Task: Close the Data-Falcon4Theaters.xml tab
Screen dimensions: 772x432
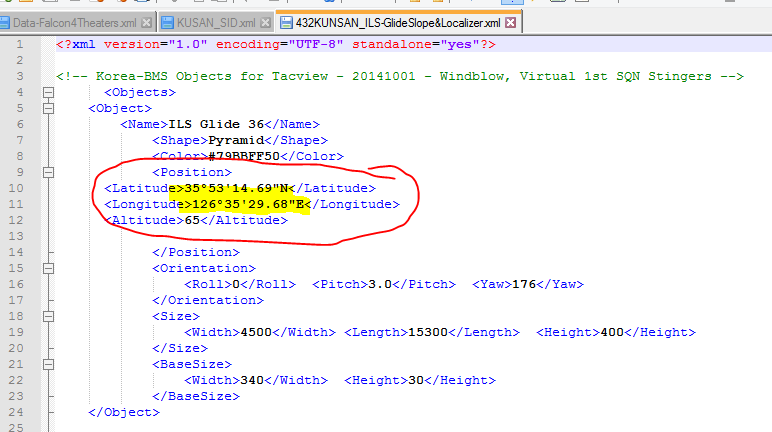Action: click(x=146, y=23)
